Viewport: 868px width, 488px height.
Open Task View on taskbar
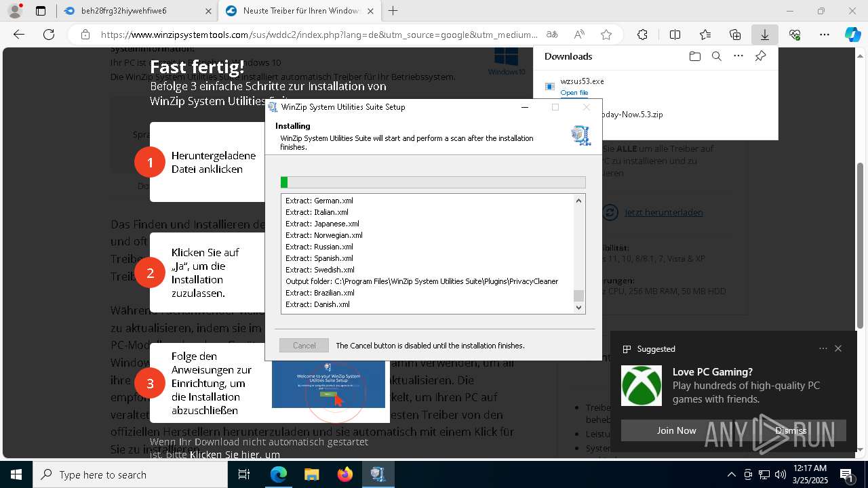tap(244, 474)
